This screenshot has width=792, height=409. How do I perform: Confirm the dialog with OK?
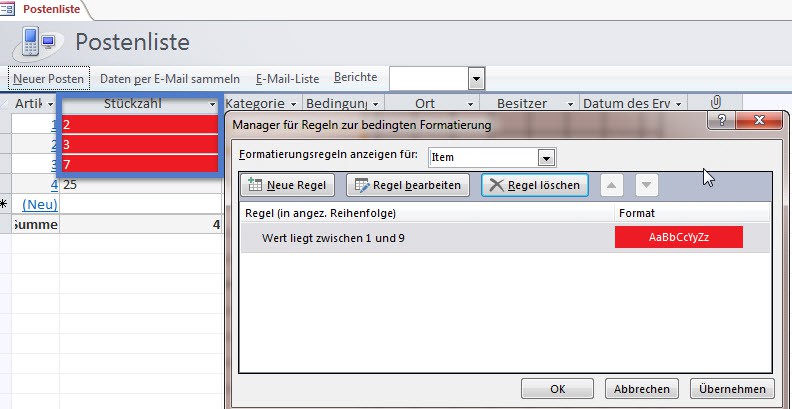[558, 389]
